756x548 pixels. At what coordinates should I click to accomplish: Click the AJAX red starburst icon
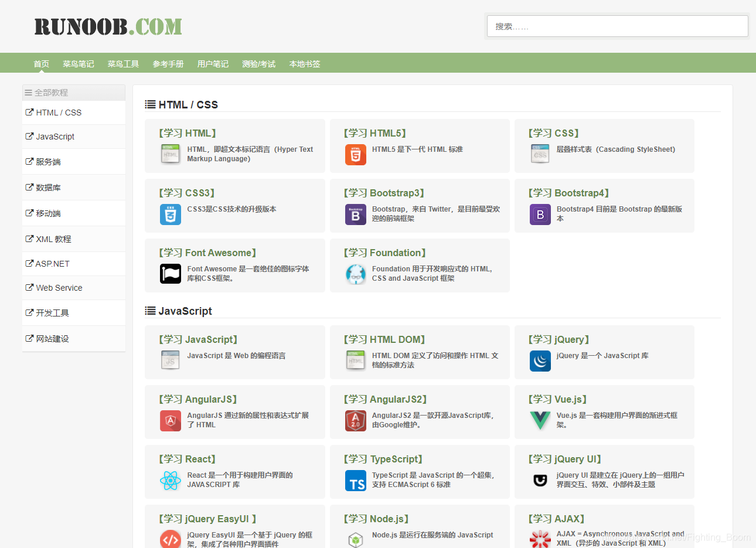tap(540, 539)
